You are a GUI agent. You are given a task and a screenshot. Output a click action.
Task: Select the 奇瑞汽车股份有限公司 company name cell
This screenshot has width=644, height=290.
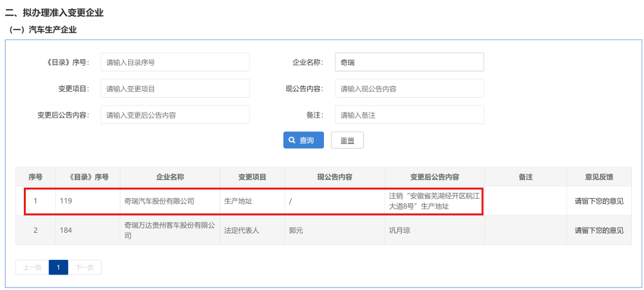pyautogui.click(x=170, y=201)
